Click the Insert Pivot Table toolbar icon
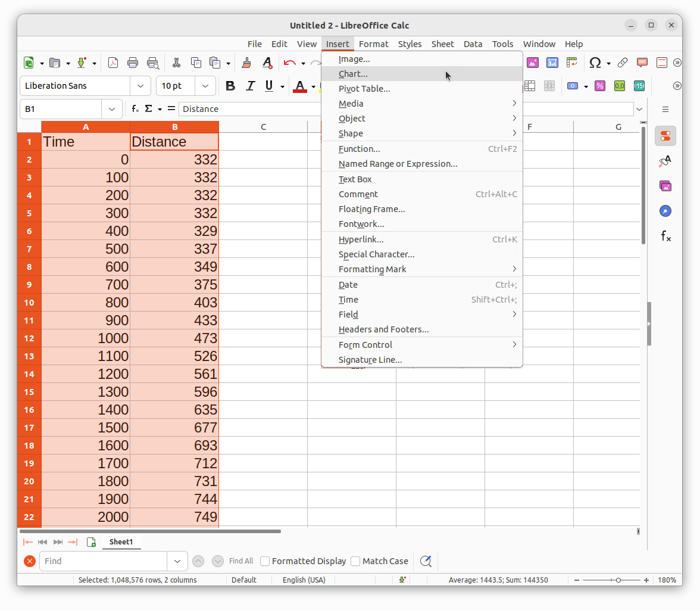 pos(572,63)
